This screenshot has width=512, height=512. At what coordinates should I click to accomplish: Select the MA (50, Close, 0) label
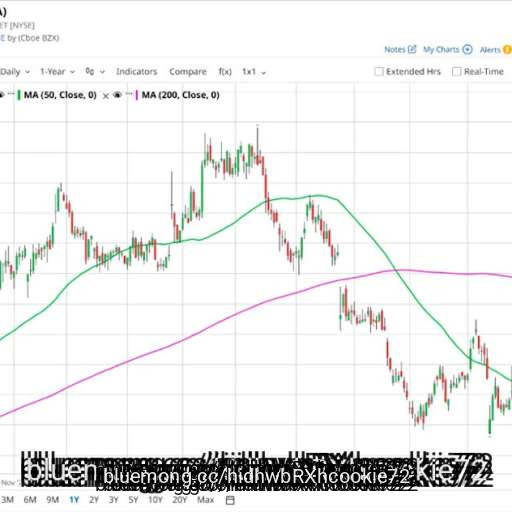click(60, 95)
